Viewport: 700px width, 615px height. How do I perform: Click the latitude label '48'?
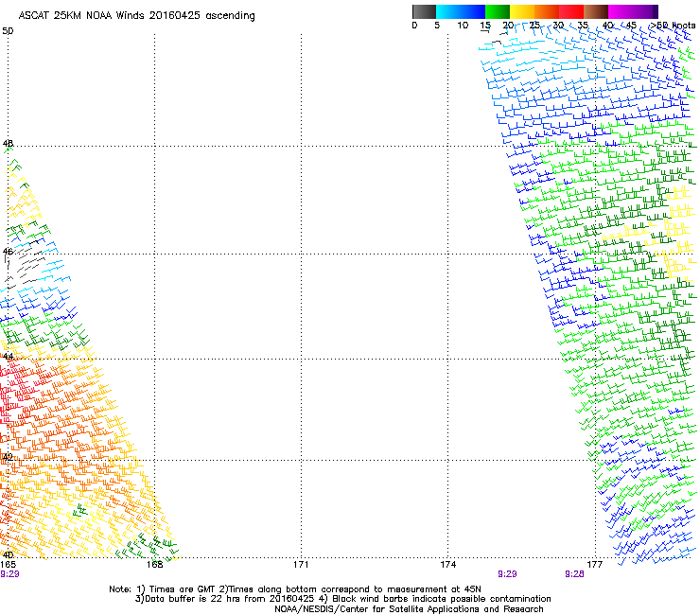(8, 144)
